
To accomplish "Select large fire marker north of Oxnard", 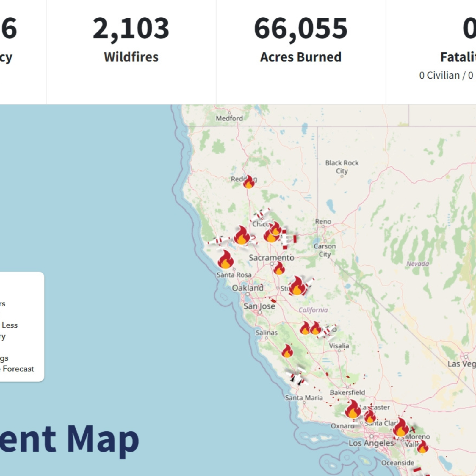I will (x=353, y=409).
